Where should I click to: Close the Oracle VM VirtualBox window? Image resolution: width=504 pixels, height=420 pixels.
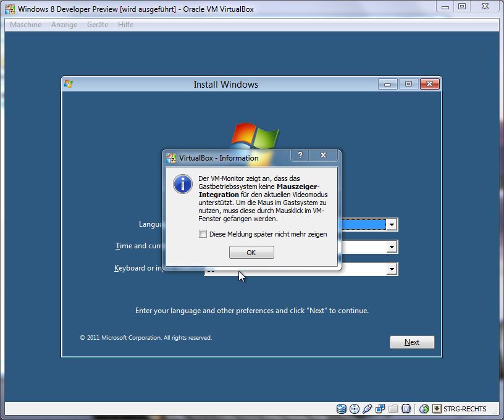coord(485,7)
